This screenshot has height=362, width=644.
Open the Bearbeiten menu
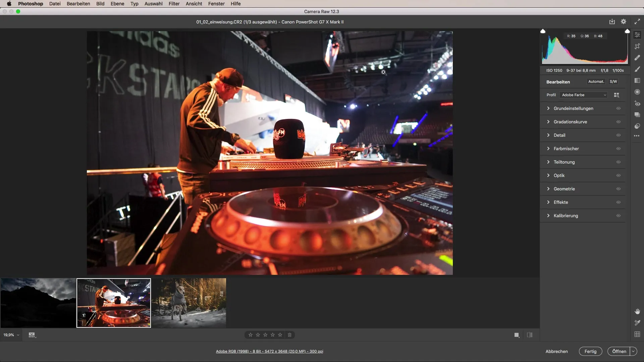78,4
